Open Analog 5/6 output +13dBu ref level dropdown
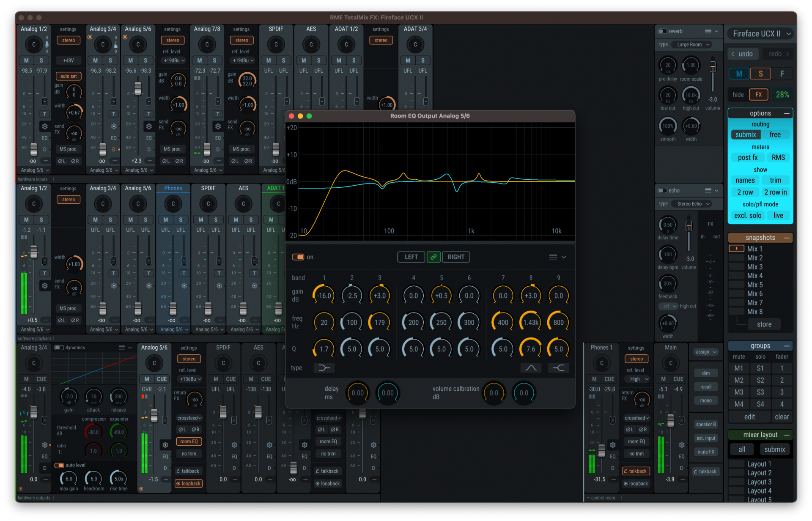This screenshot has height=521, width=812. [190, 379]
